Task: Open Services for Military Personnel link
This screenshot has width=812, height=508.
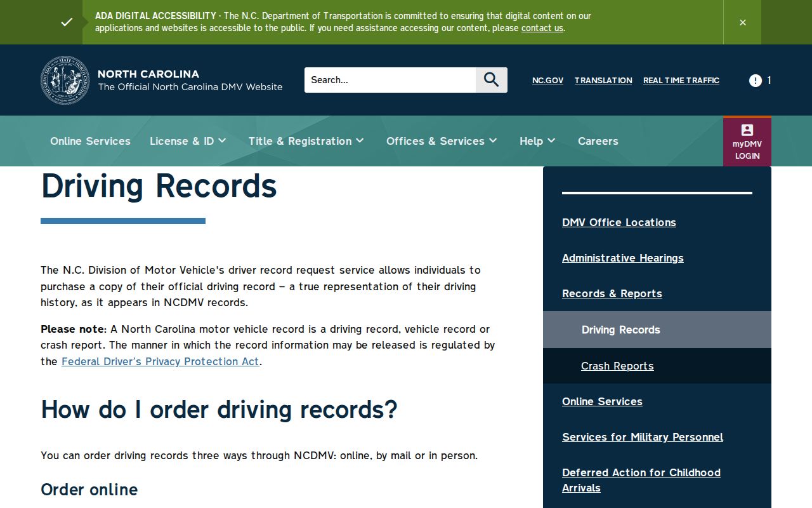Action: 643,437
